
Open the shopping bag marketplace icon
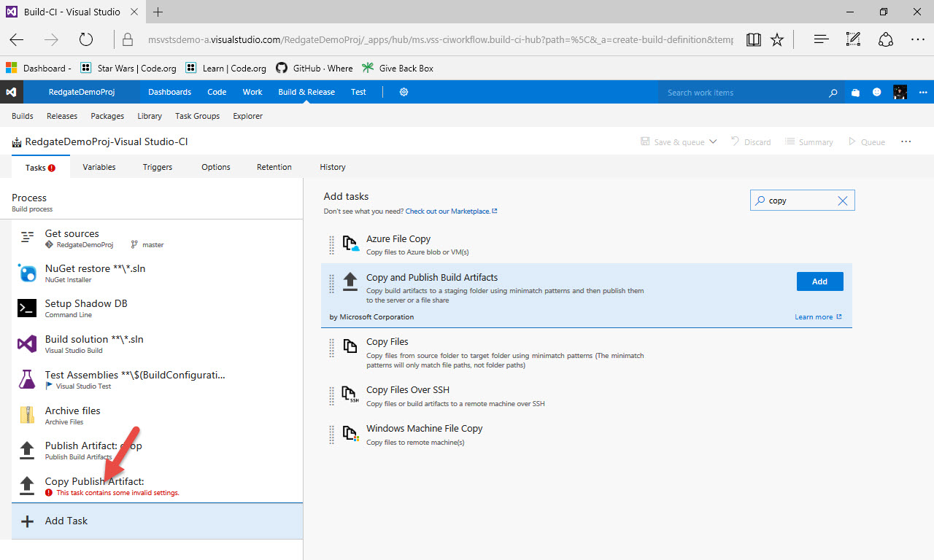855,93
